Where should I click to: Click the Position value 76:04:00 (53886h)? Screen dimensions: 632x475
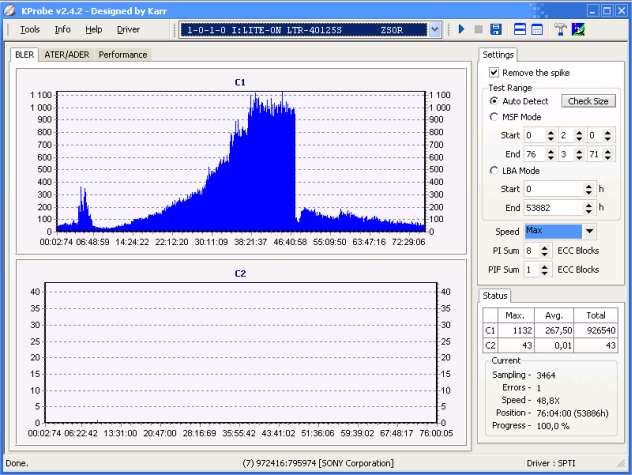[572, 413]
